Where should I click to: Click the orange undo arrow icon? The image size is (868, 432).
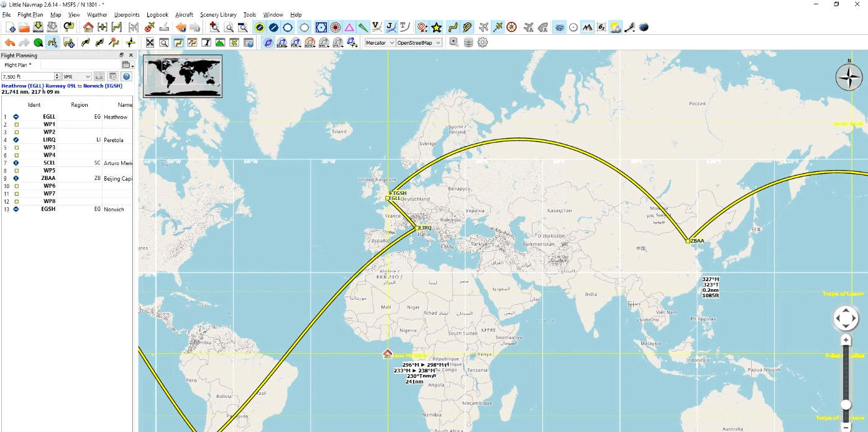coord(10,43)
